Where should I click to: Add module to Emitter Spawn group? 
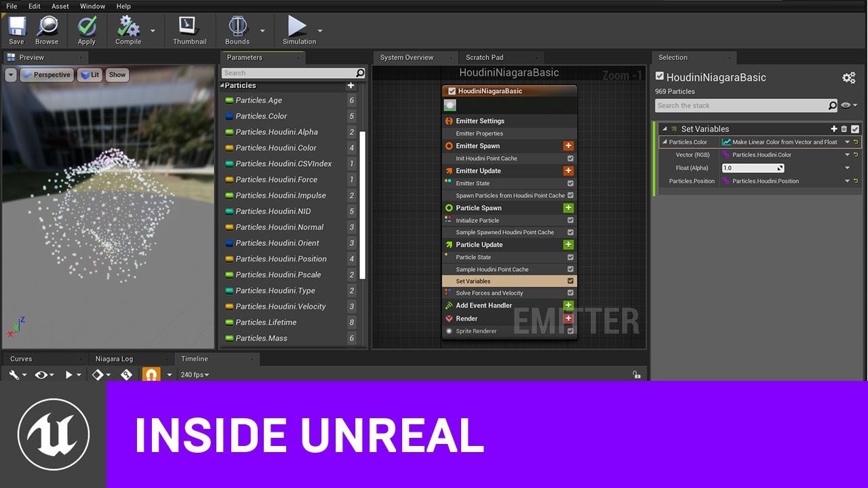click(x=568, y=146)
